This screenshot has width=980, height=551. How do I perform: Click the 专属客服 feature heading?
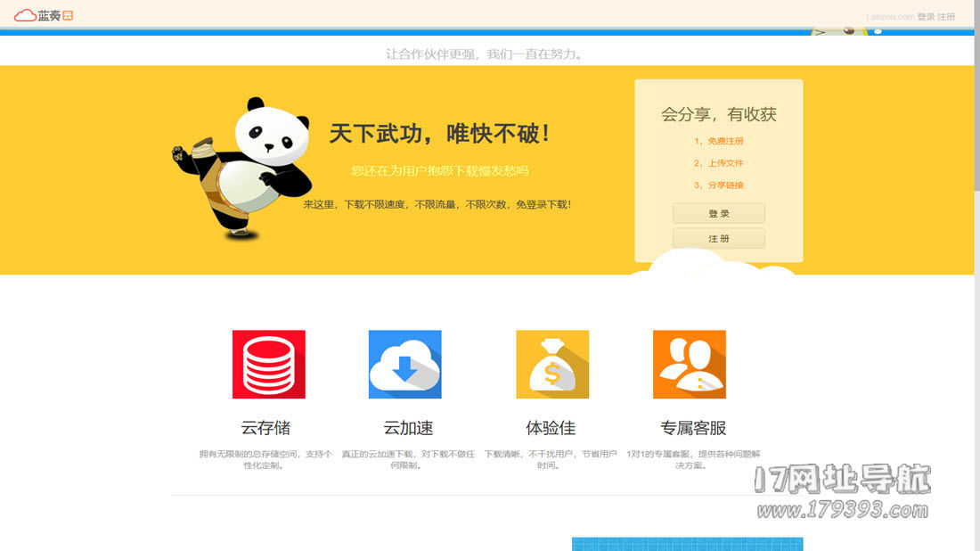(693, 428)
